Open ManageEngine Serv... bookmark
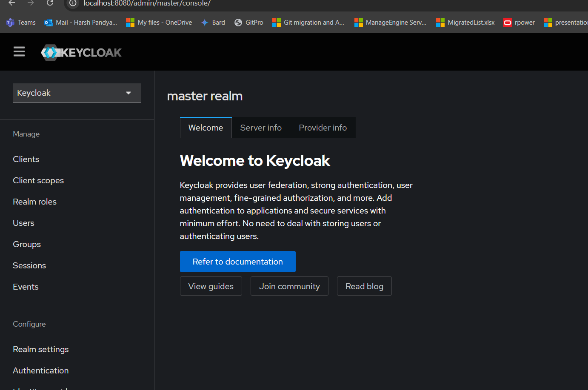 (391, 23)
